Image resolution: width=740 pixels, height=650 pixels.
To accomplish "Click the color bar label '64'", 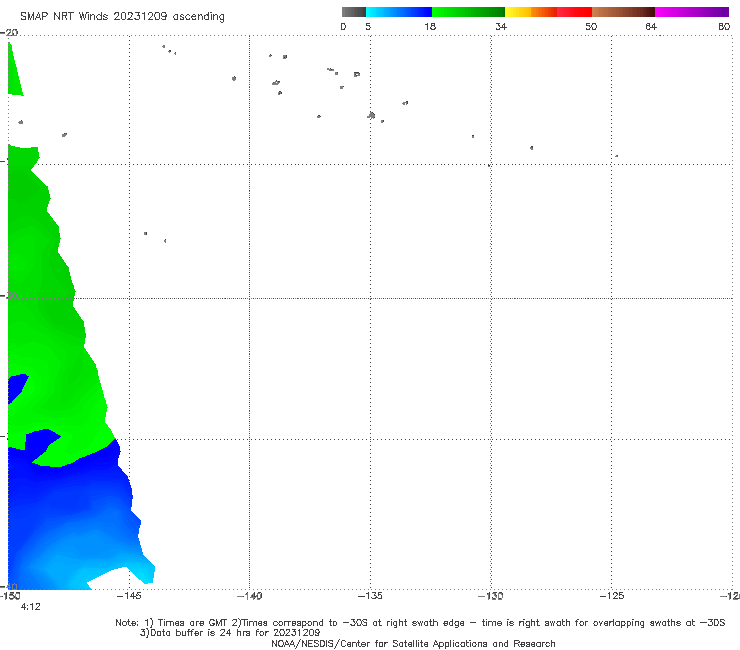I will tap(651, 26).
